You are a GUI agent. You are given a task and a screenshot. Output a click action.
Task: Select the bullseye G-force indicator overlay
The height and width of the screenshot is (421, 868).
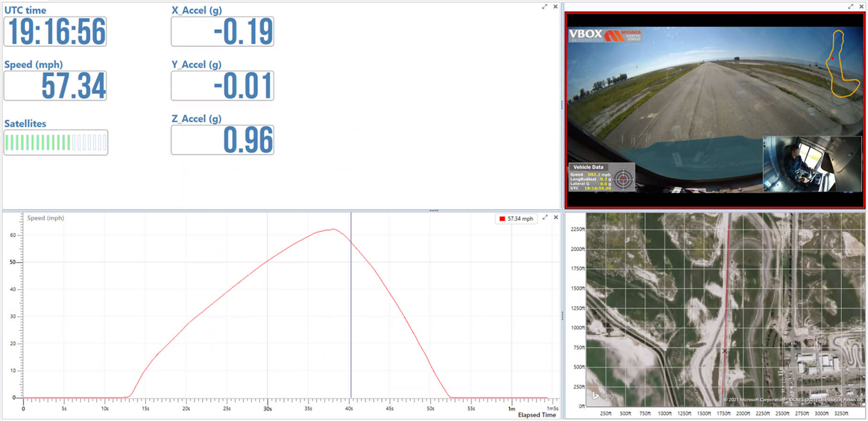(623, 179)
